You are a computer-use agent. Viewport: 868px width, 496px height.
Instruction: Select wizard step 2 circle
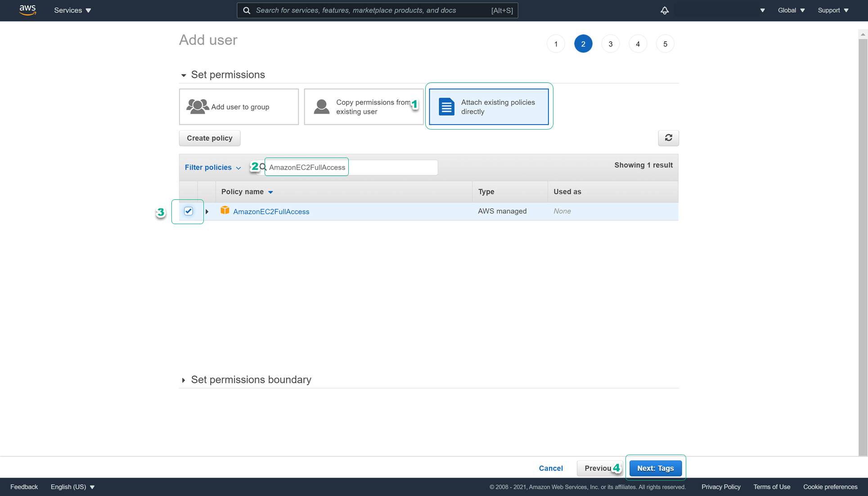pos(583,44)
